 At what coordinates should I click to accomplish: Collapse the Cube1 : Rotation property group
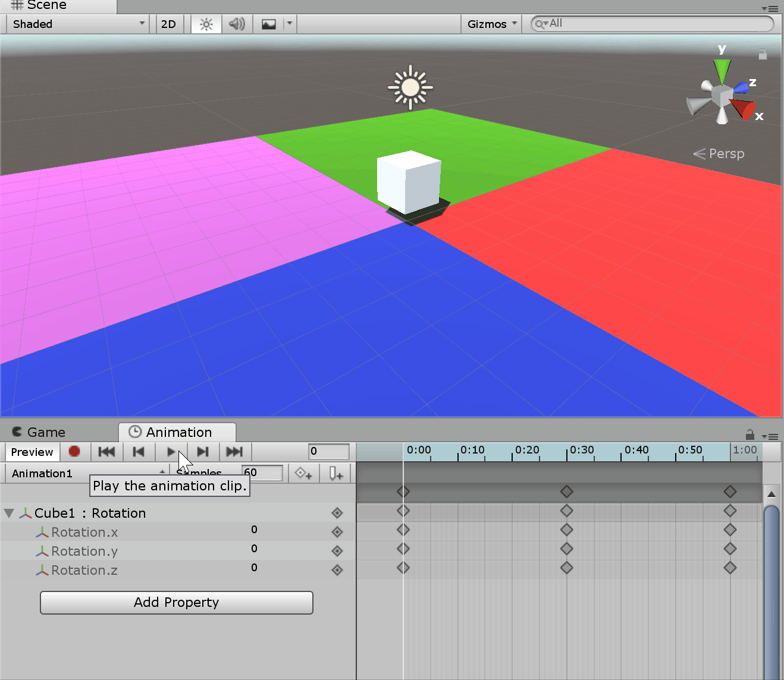click(9, 513)
